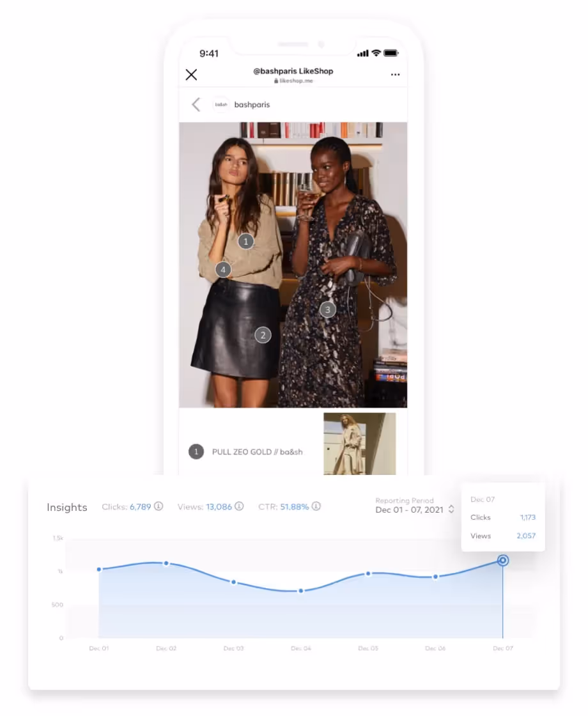Click the Clicks total 6,789 value
Viewport: 588px width, 716px height.
point(140,507)
